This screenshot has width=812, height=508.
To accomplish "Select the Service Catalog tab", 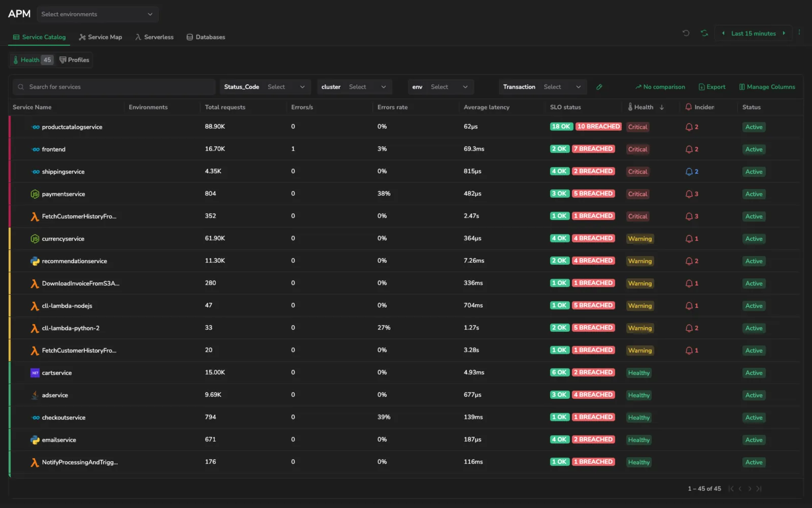I will pyautogui.click(x=40, y=37).
